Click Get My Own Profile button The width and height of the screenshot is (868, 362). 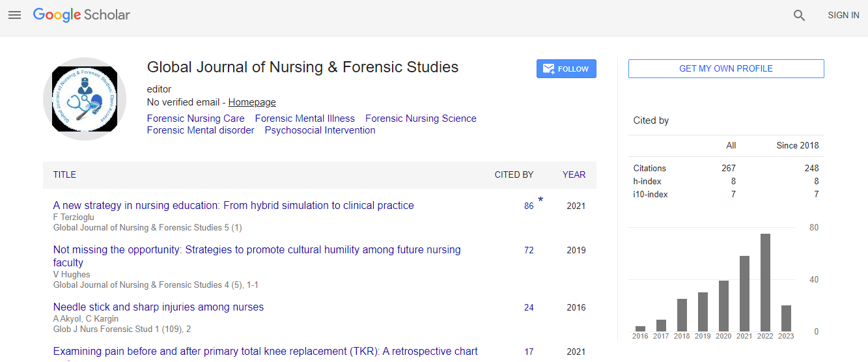tap(725, 68)
